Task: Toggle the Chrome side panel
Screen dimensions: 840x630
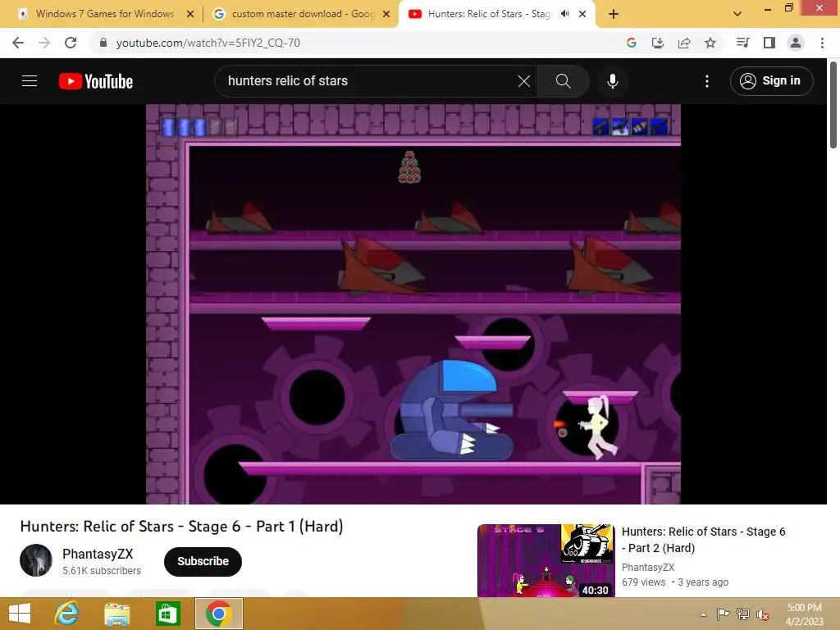Action: pyautogui.click(x=769, y=43)
